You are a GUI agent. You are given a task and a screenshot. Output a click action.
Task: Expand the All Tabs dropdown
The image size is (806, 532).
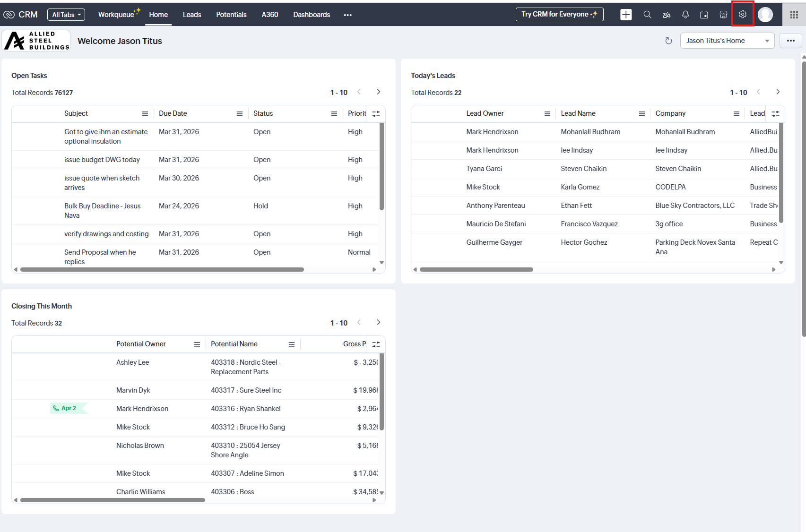tap(66, 15)
